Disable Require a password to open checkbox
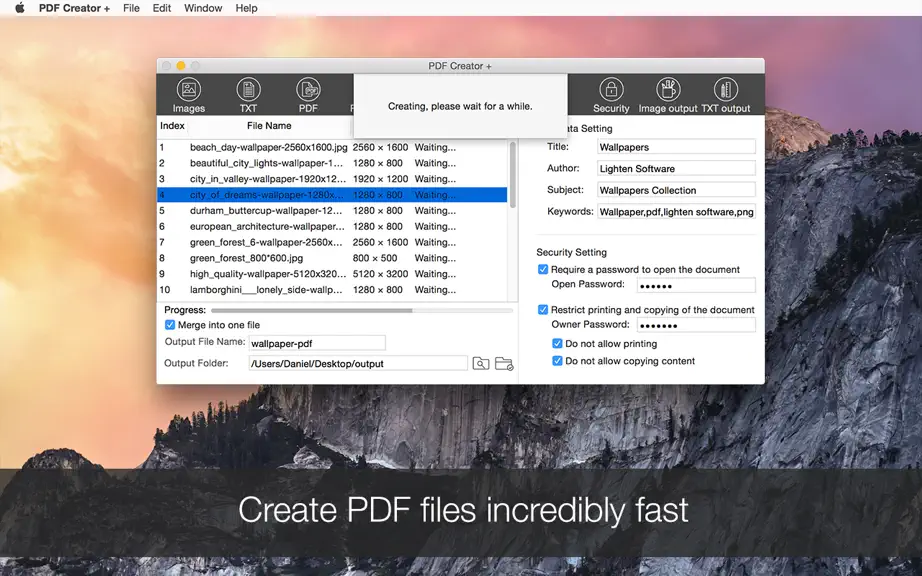 pos(543,270)
